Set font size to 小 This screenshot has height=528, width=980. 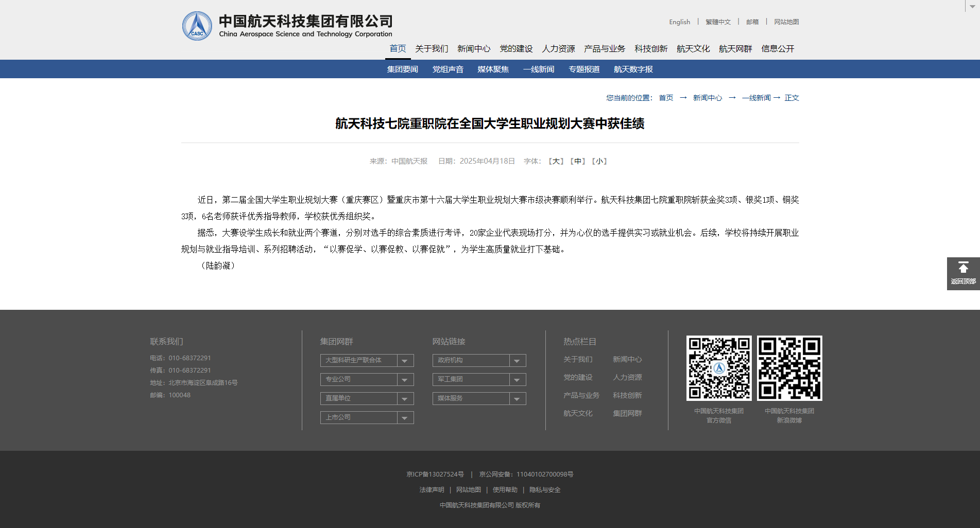click(x=599, y=161)
